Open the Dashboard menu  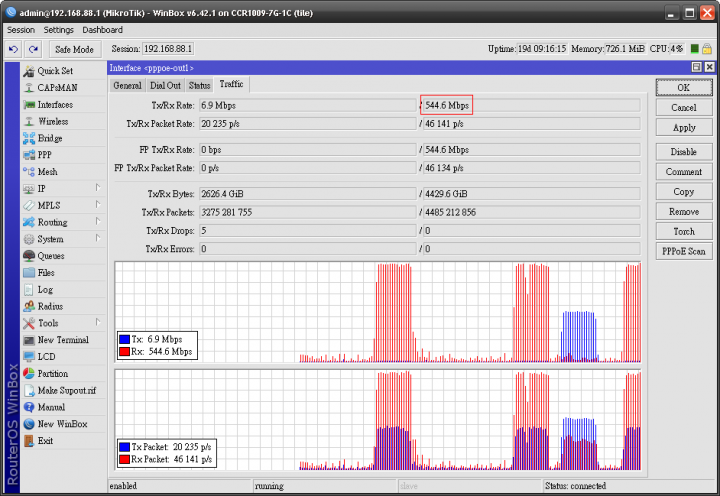tap(102, 30)
